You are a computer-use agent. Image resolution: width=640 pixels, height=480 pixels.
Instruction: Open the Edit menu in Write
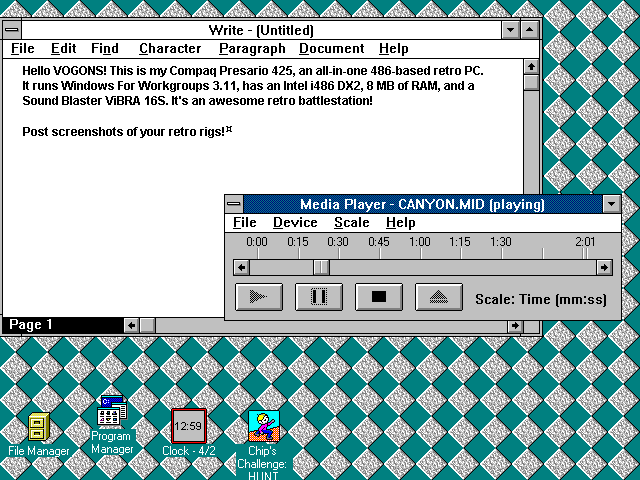click(64, 49)
